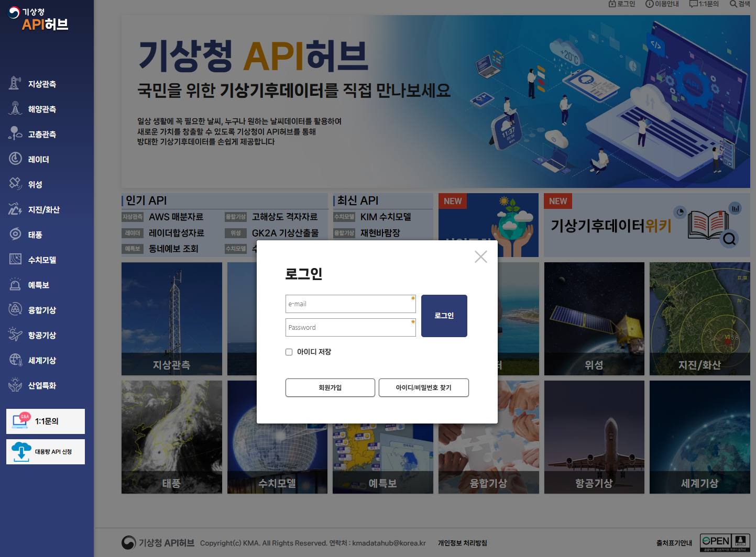756x557 pixels.
Task: Click the 지상관측 tower icon in sidebar
Action: point(15,83)
